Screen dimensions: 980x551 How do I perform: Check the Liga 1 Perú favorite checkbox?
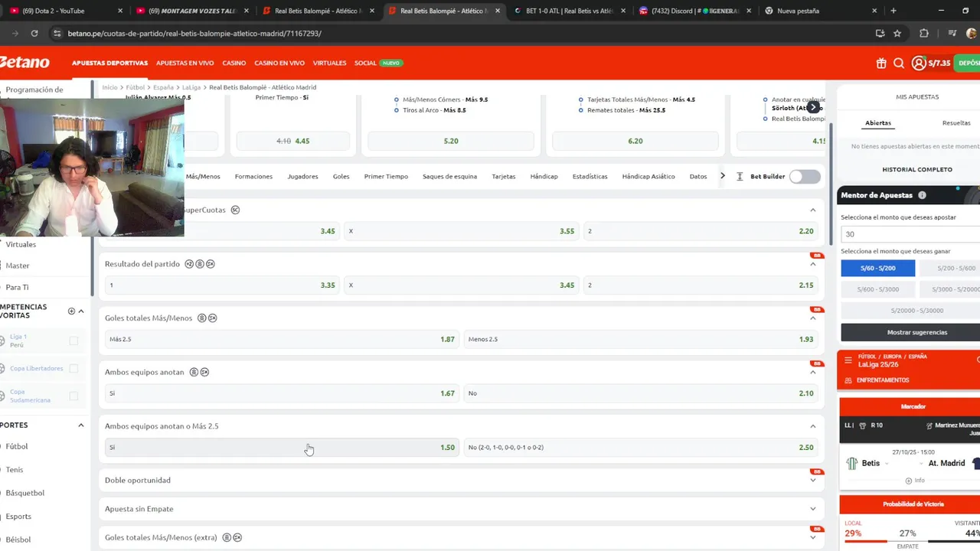[73, 341]
